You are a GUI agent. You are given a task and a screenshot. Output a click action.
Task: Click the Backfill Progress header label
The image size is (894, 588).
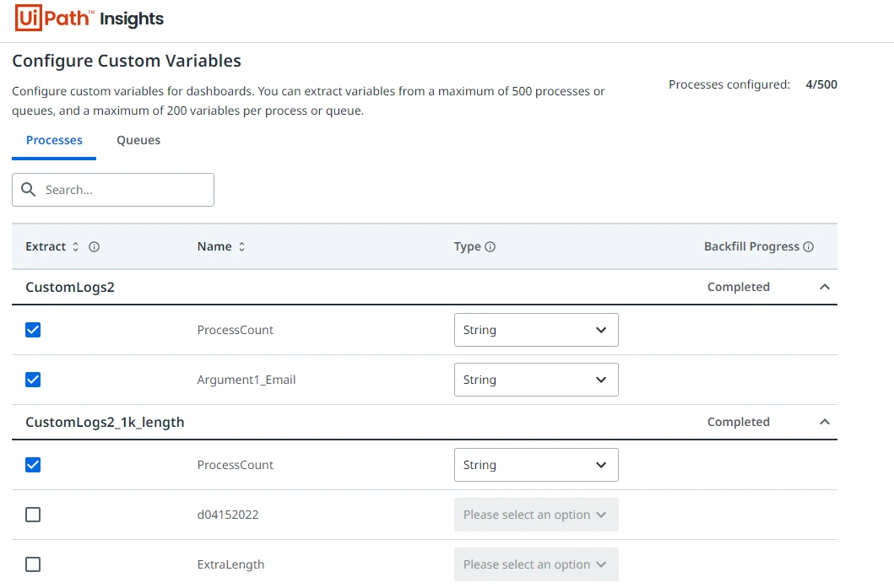[x=751, y=246]
